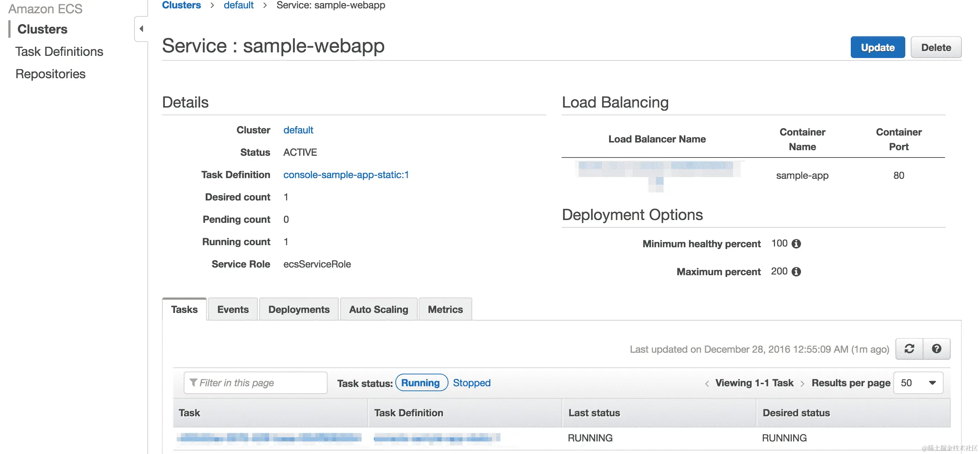Filter tasks by Stopped status
This screenshot has width=980, height=454.
[471, 382]
